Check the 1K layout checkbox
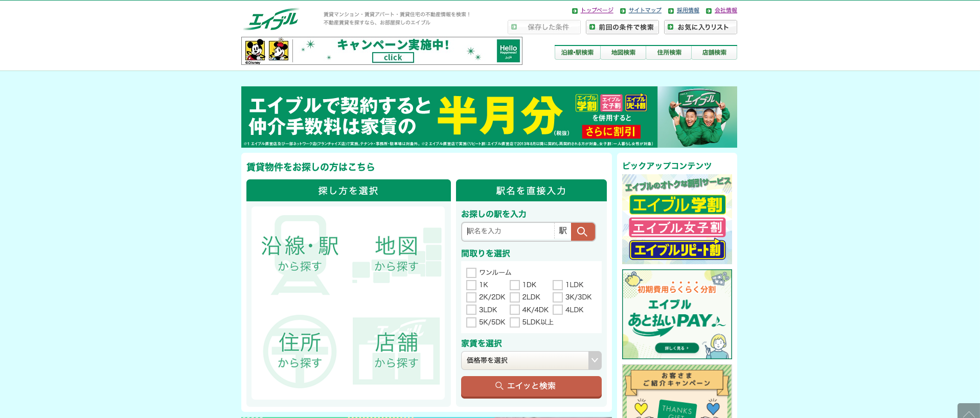This screenshot has height=418, width=980. [x=471, y=285]
